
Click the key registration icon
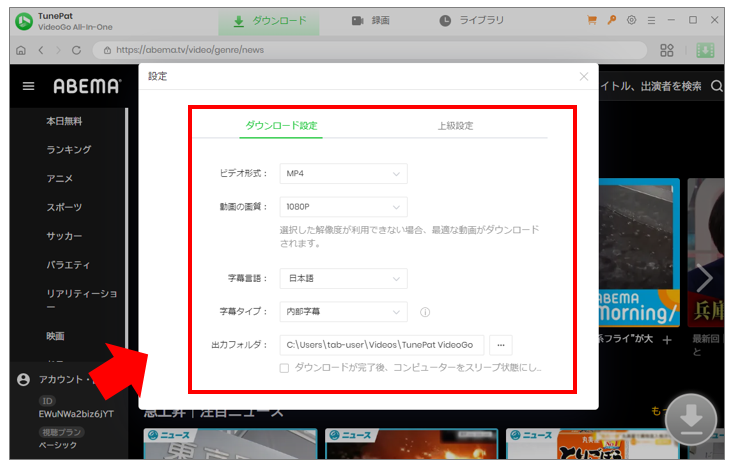[612, 20]
